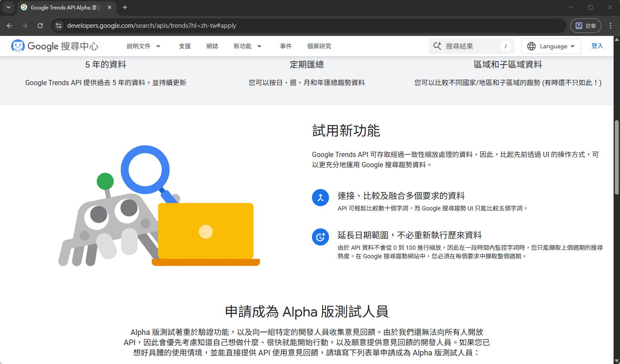620x364 pixels.
Task: Click the browser forward arrow
Action: (x=25, y=26)
